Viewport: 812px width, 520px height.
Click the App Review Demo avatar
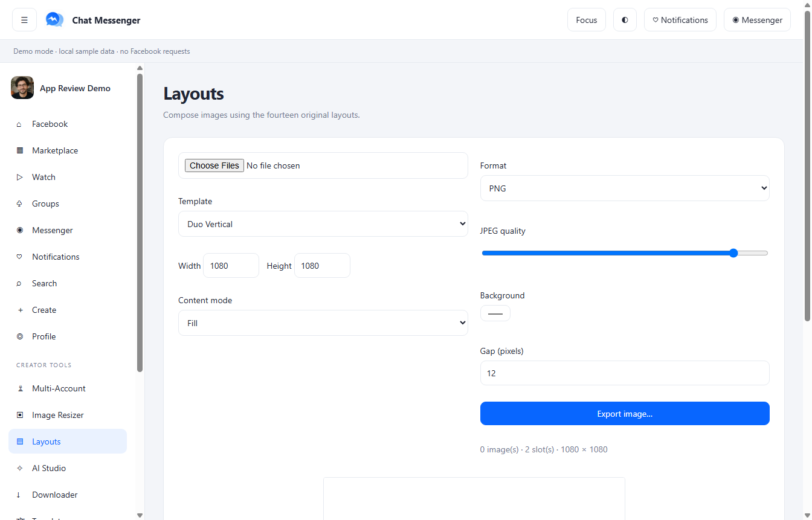point(22,88)
